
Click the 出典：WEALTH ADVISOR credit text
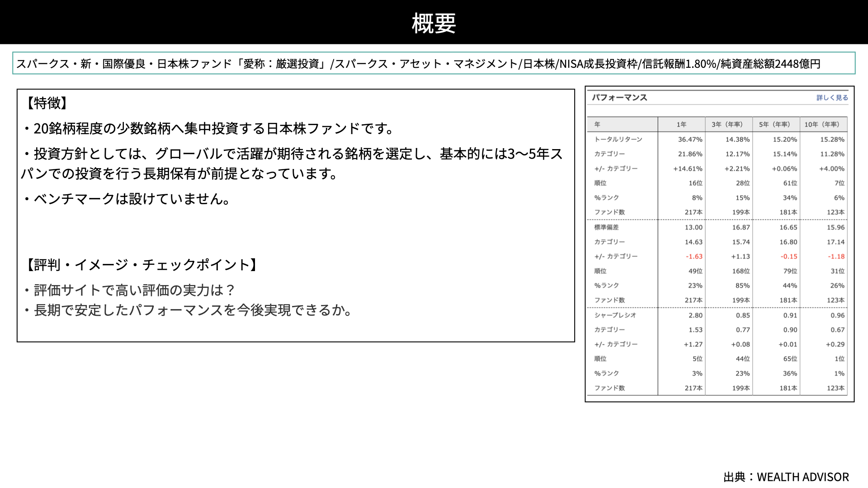[786, 477]
